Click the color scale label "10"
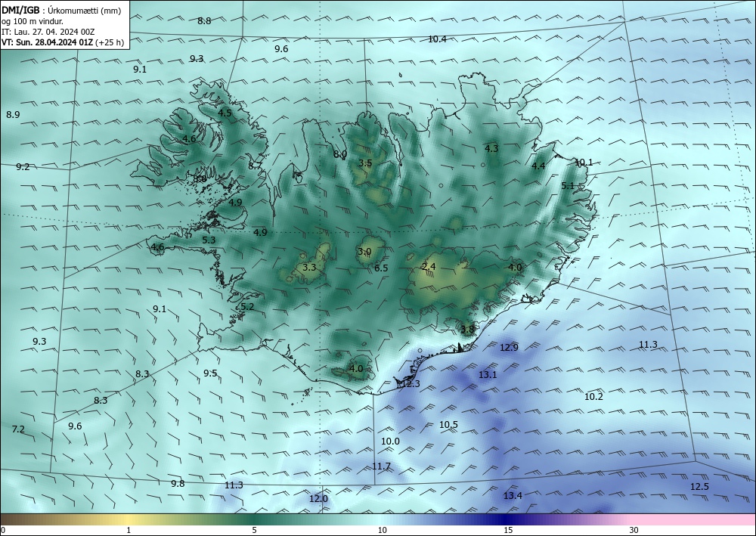The image size is (756, 536). pos(382,530)
